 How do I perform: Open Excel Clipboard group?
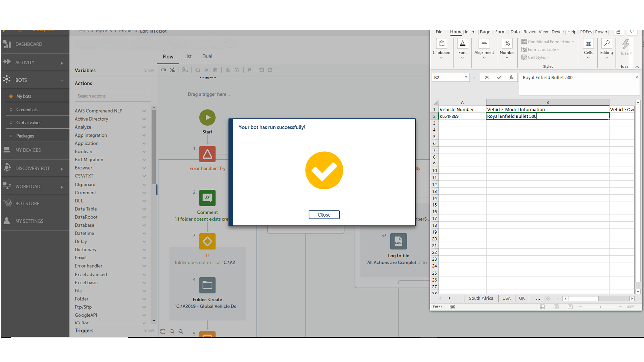tap(442, 49)
